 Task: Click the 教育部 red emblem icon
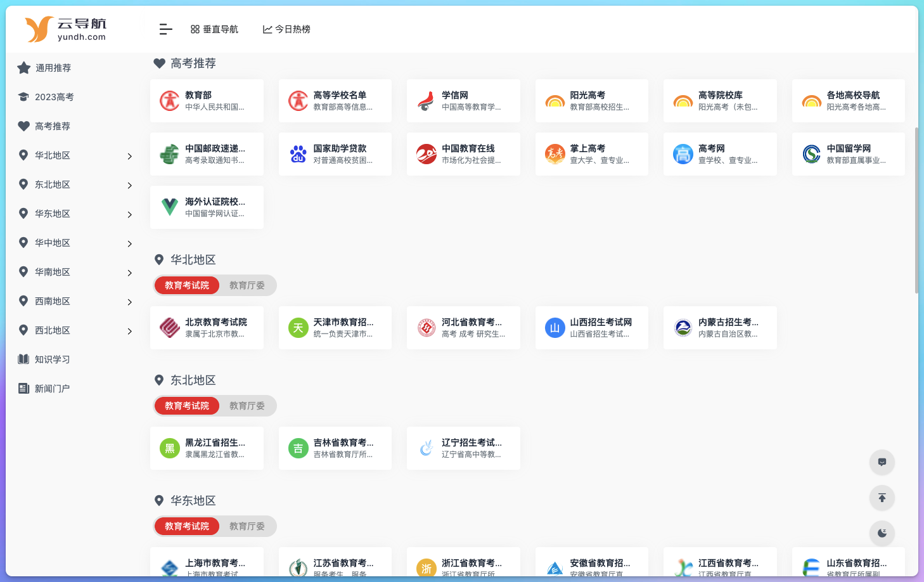pos(169,100)
